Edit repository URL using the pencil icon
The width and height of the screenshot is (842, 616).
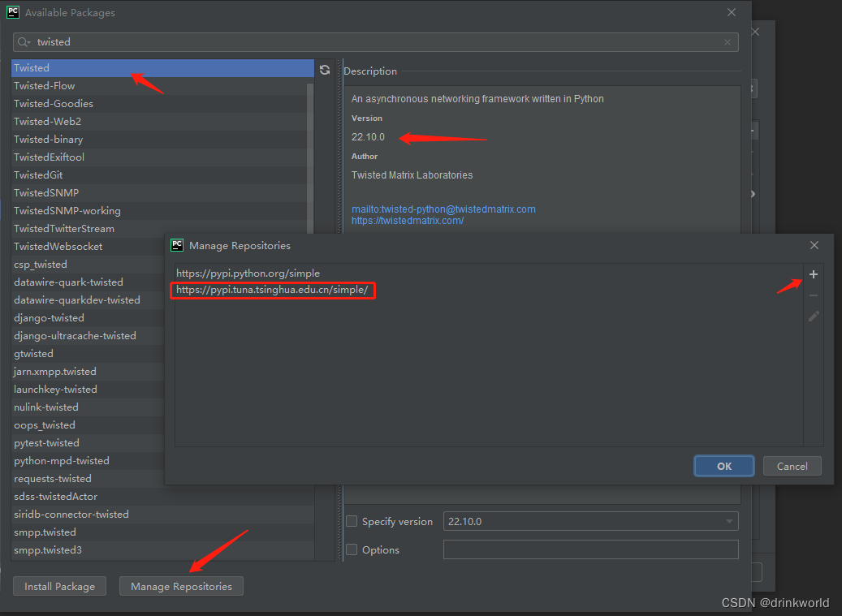(x=813, y=316)
